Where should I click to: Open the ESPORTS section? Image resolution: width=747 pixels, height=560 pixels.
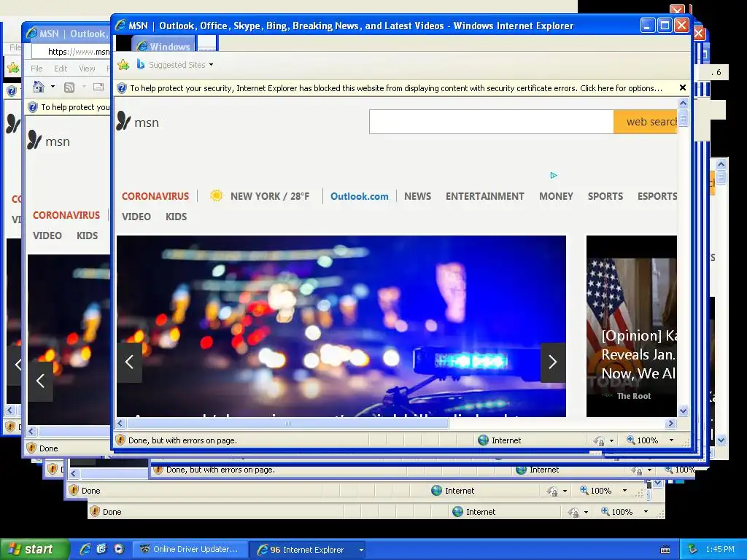pos(657,196)
